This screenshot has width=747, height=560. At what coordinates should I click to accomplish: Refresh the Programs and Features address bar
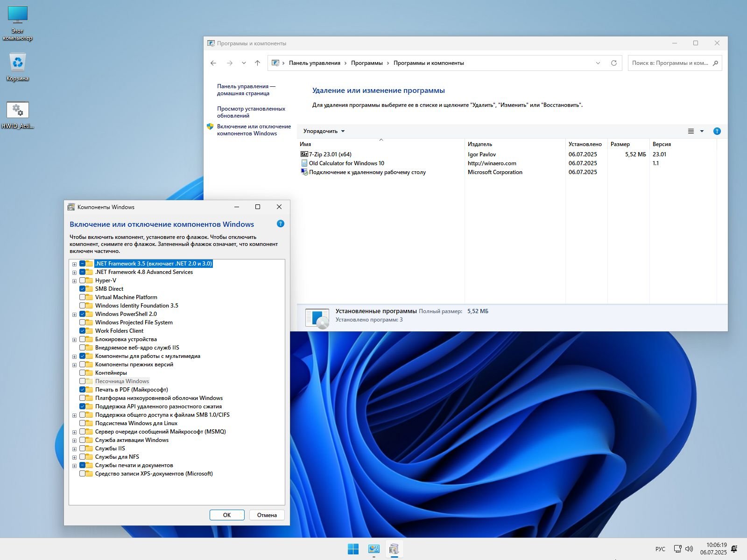[x=614, y=63]
